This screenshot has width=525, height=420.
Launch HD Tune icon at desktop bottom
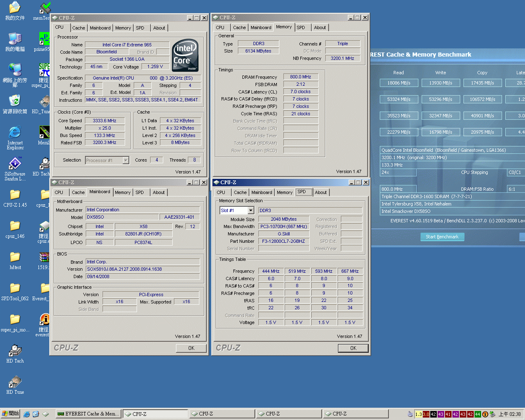tap(15, 385)
